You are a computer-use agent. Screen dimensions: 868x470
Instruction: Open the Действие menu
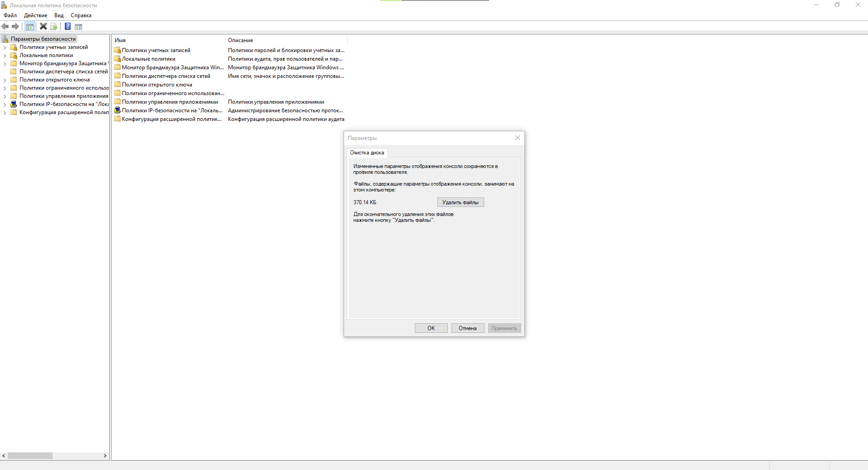[x=35, y=15]
